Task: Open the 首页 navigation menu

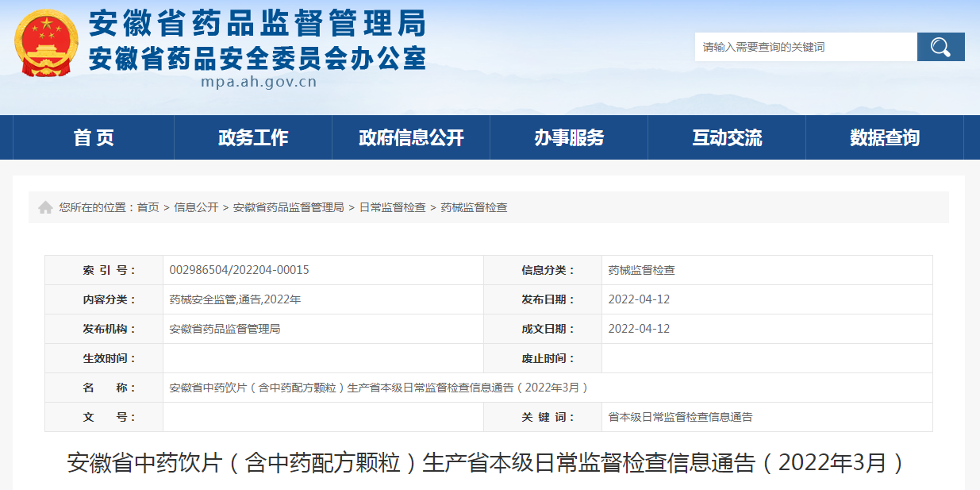Action: (x=94, y=137)
